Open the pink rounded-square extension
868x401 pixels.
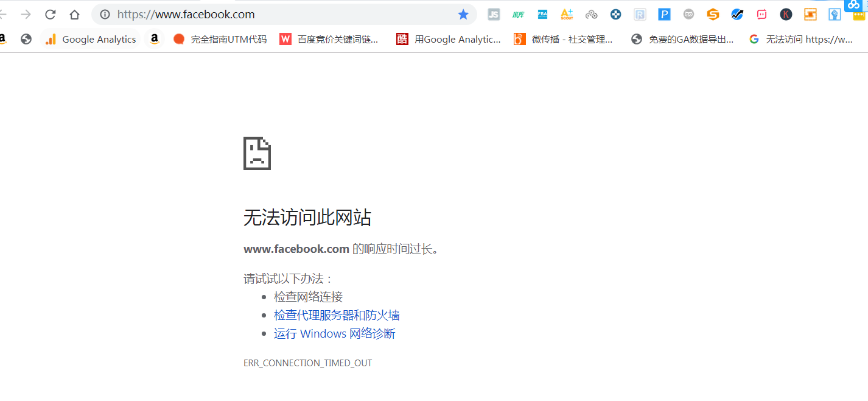point(761,15)
